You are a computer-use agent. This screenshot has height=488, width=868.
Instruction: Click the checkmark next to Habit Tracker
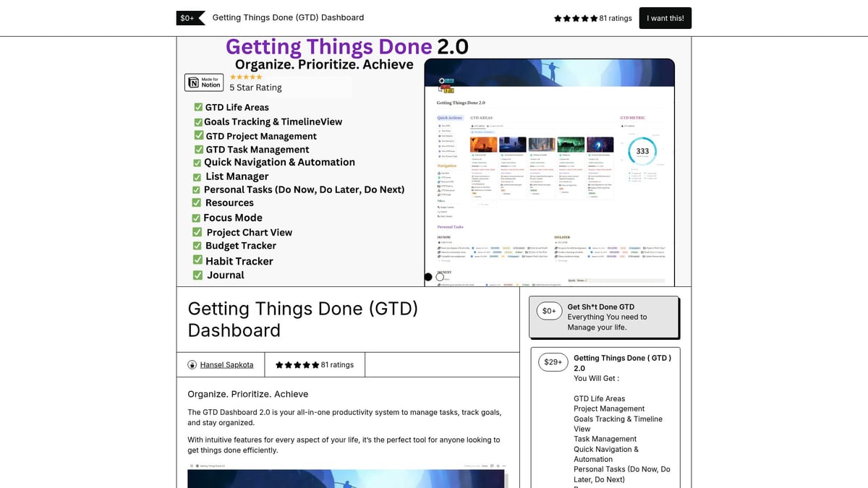point(197,260)
